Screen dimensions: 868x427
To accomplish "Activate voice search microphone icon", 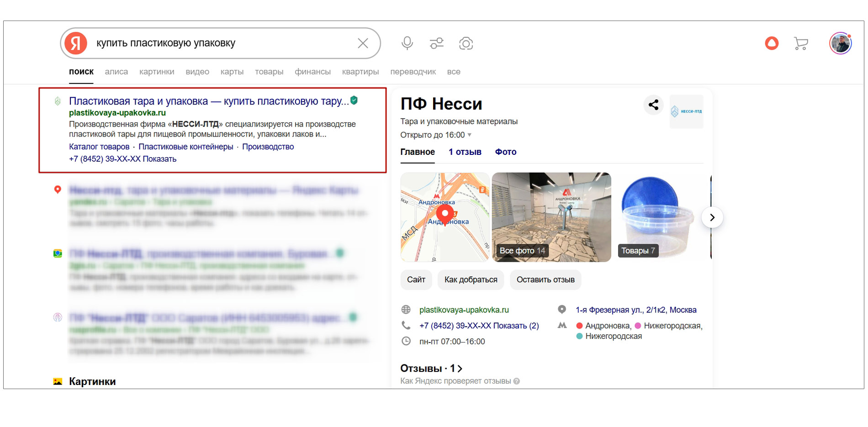I will pyautogui.click(x=407, y=43).
